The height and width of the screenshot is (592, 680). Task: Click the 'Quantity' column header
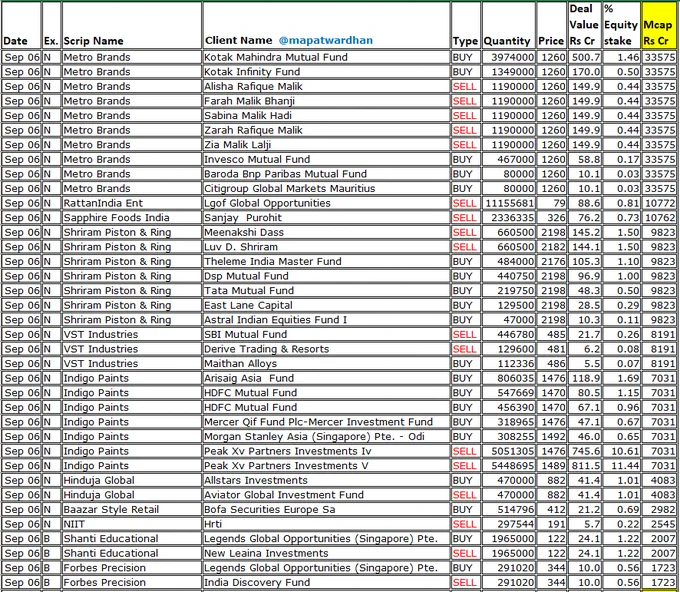click(x=509, y=25)
